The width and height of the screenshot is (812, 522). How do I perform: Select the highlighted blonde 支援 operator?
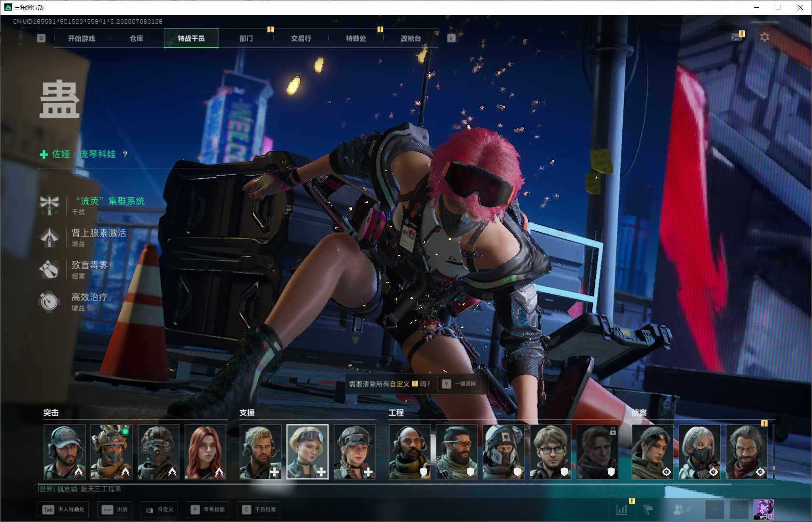click(308, 452)
